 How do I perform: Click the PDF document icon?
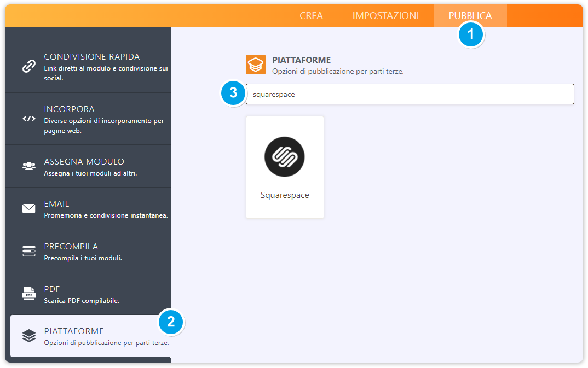29,294
